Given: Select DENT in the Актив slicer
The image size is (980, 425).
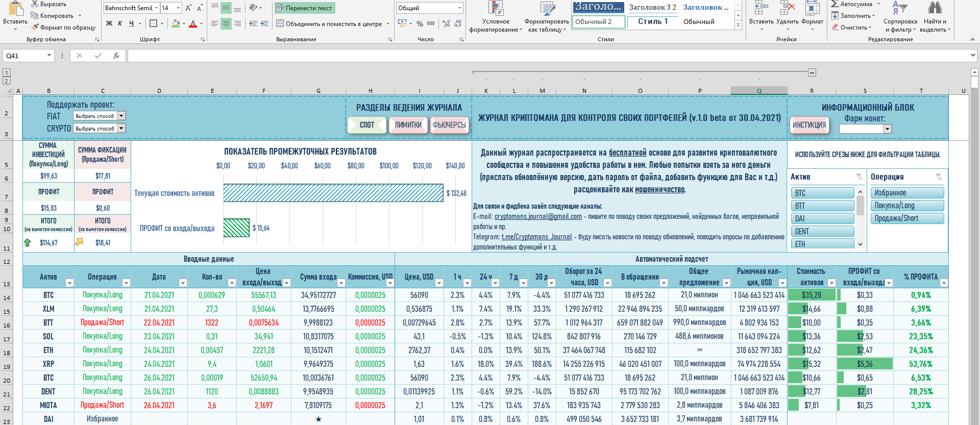Looking at the screenshot, I should [x=822, y=231].
